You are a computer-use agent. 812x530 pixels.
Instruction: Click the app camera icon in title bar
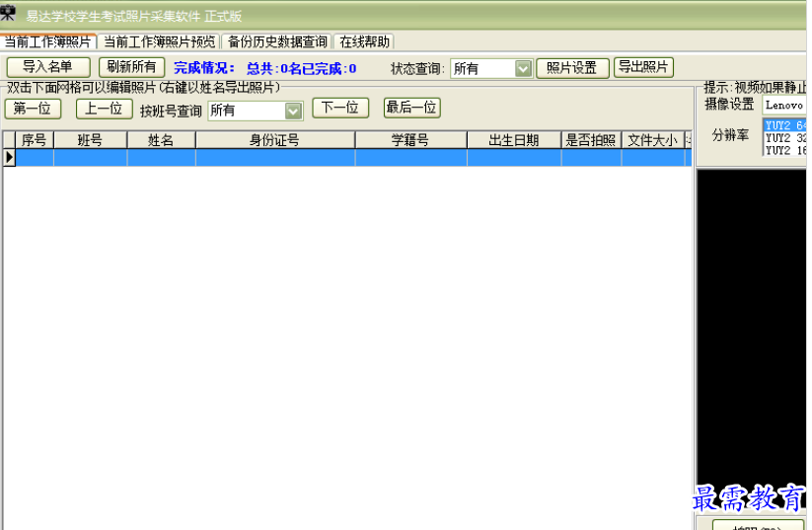pos(8,13)
